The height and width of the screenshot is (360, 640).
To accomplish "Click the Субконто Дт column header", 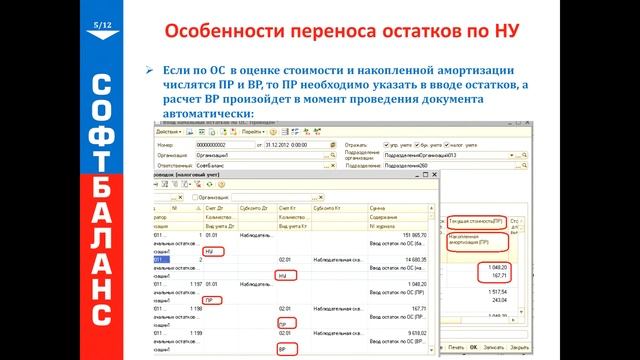I will point(258,208).
